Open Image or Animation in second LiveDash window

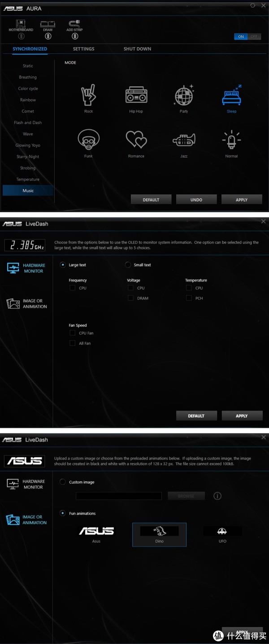click(x=27, y=520)
